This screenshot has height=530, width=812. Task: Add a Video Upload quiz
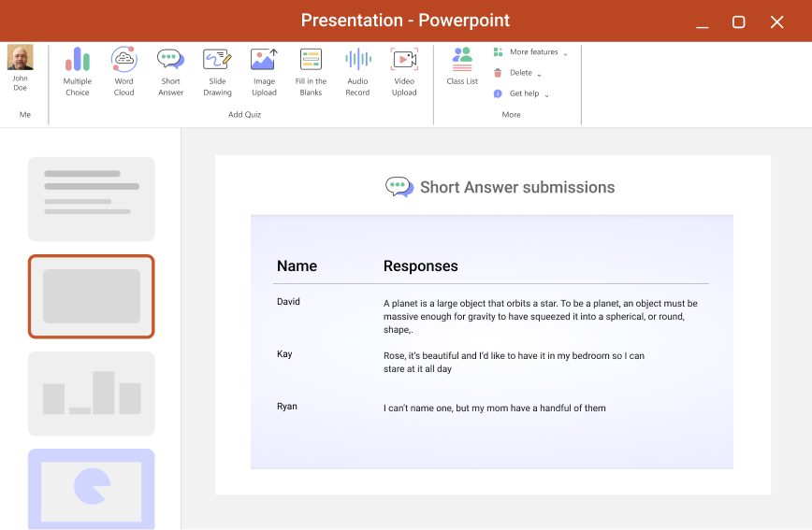point(404,72)
